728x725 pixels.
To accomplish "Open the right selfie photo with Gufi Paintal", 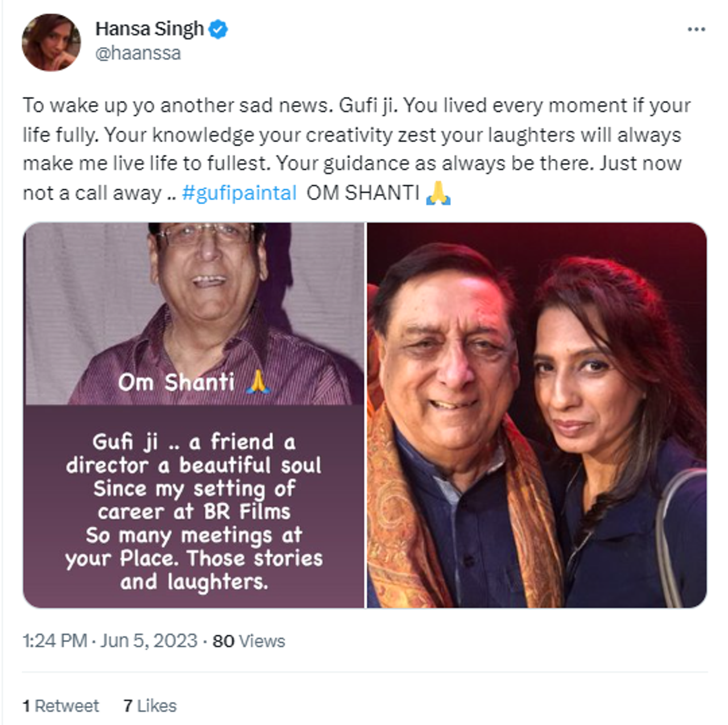I will pyautogui.click(x=535, y=415).
